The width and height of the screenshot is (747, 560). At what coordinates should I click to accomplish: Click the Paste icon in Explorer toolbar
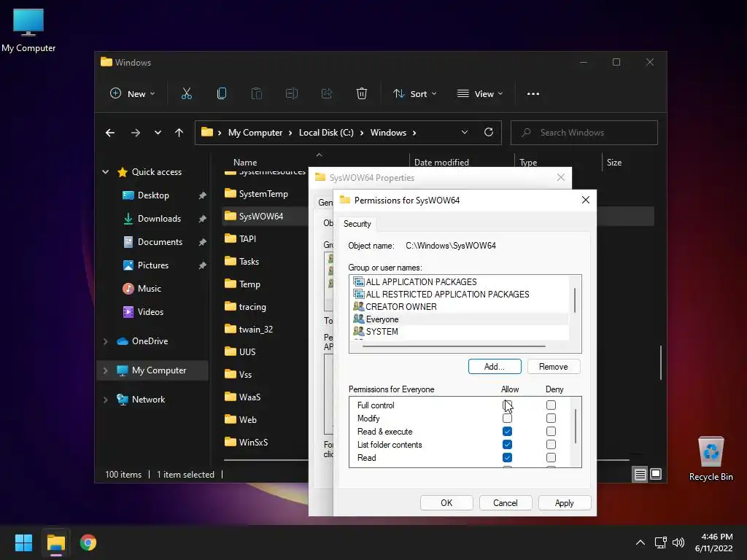(x=256, y=94)
